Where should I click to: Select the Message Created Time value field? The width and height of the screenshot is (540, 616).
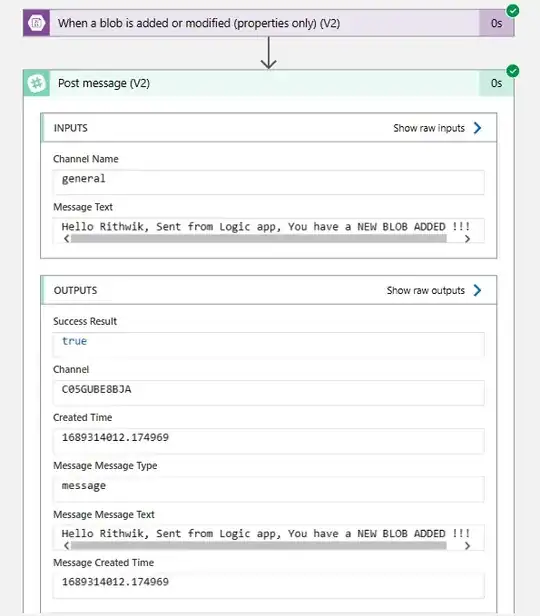269,585
